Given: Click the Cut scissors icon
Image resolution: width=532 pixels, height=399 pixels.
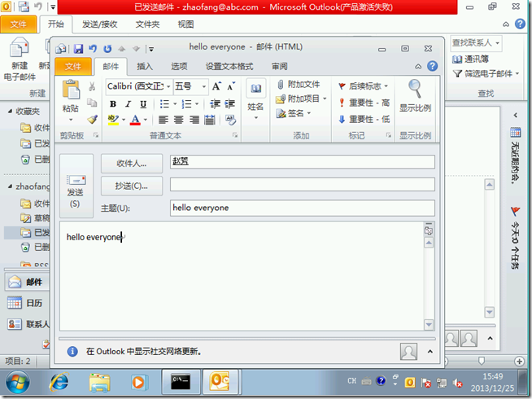Looking at the screenshot, I should tap(92, 86).
